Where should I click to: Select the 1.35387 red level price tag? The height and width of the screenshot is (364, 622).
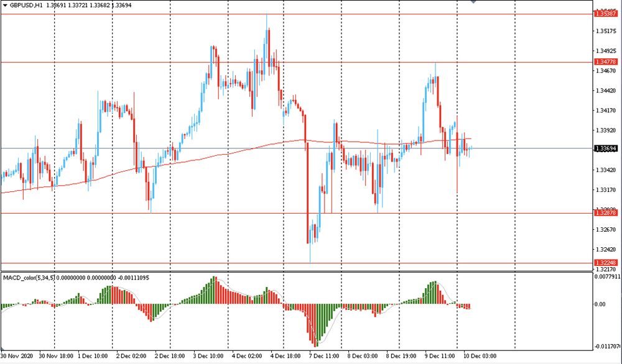point(606,14)
